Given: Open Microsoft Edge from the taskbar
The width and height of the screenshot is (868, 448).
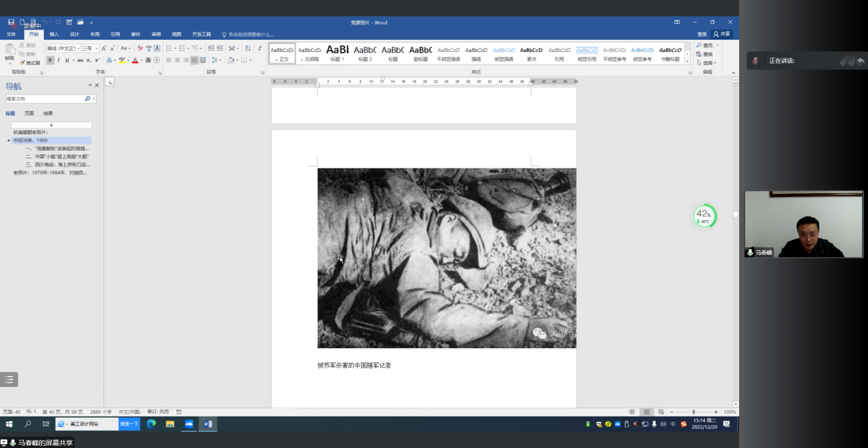Looking at the screenshot, I should click(x=151, y=424).
